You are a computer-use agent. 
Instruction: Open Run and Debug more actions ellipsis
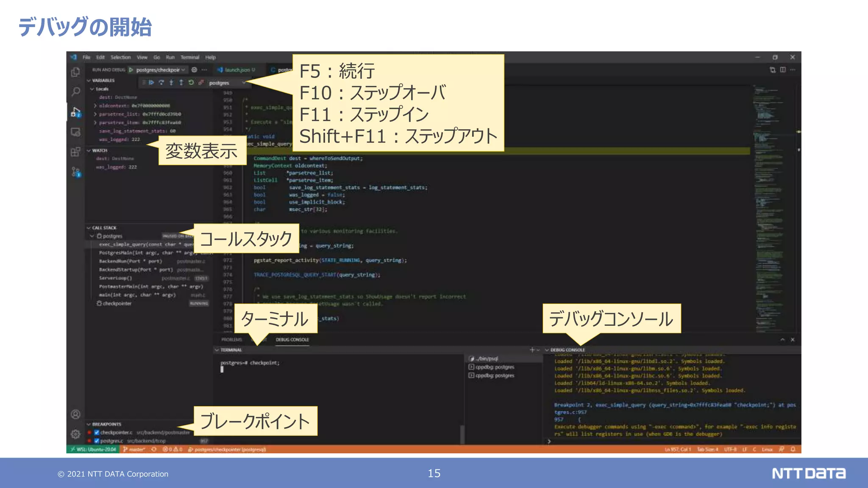pos(204,70)
